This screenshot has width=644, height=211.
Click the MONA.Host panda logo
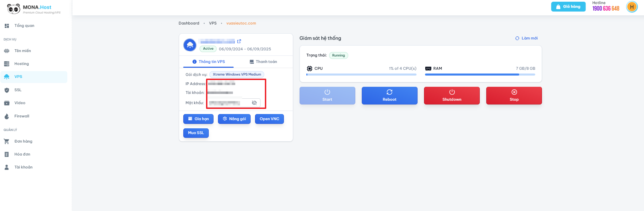[x=14, y=9]
